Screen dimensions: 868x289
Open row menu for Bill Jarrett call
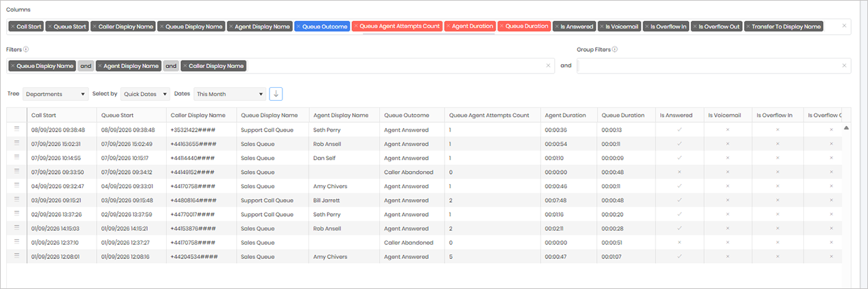click(16, 200)
